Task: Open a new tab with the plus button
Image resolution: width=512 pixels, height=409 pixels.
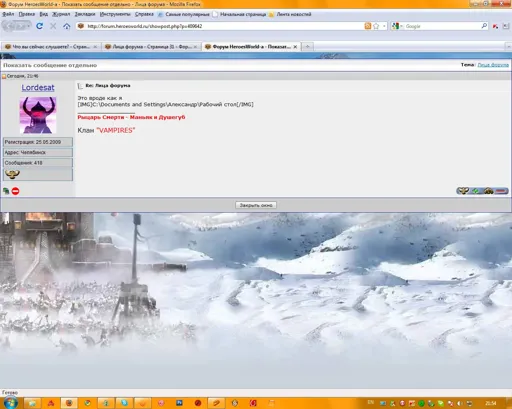Action: tap(308, 47)
